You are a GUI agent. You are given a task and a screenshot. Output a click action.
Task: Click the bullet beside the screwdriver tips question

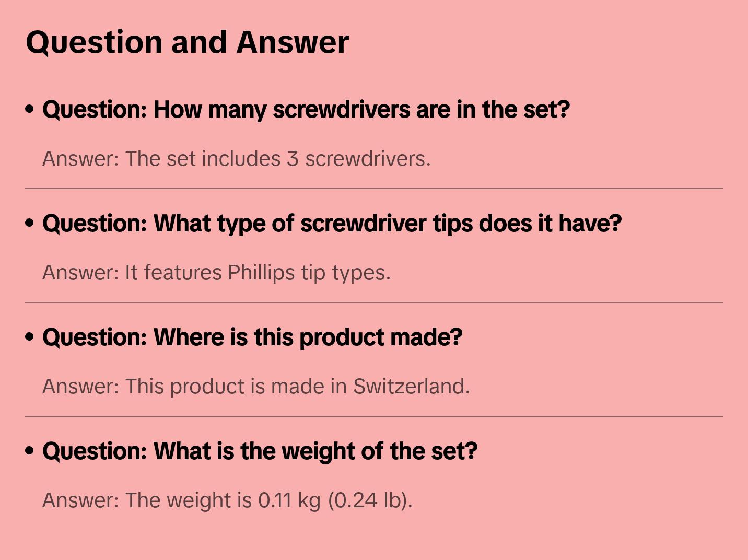click(x=30, y=223)
